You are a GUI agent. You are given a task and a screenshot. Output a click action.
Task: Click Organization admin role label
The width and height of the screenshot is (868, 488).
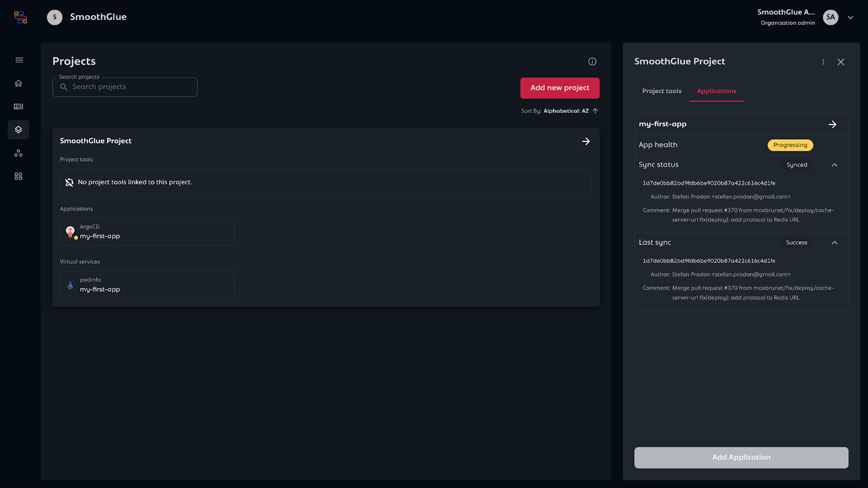[x=788, y=23]
